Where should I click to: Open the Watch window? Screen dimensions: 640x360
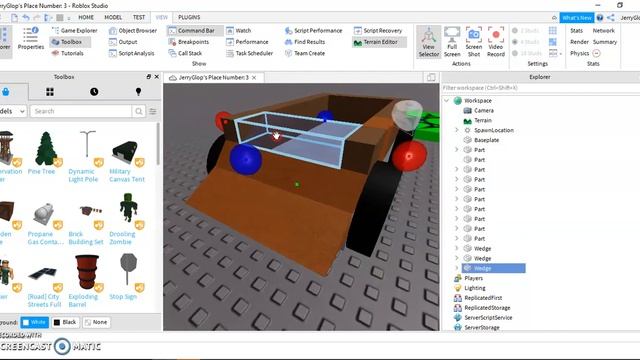point(238,31)
